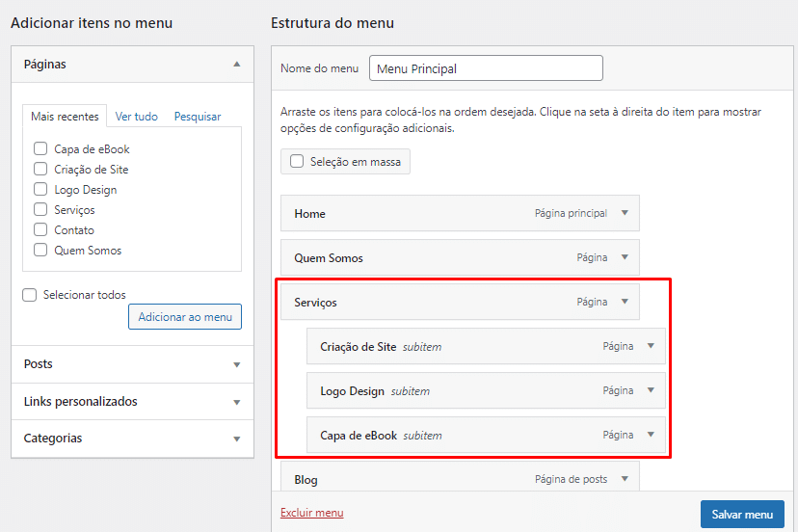Expand the Home menu item arrow
The image size is (798, 532).
click(625, 213)
